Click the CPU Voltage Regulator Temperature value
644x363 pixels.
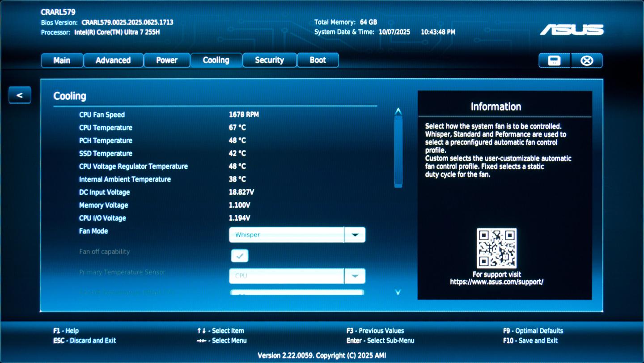[237, 167]
